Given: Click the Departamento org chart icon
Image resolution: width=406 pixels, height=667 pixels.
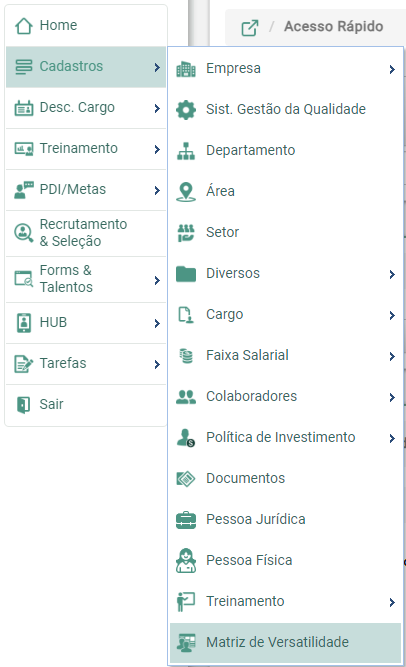Looking at the screenshot, I should pos(186,151).
